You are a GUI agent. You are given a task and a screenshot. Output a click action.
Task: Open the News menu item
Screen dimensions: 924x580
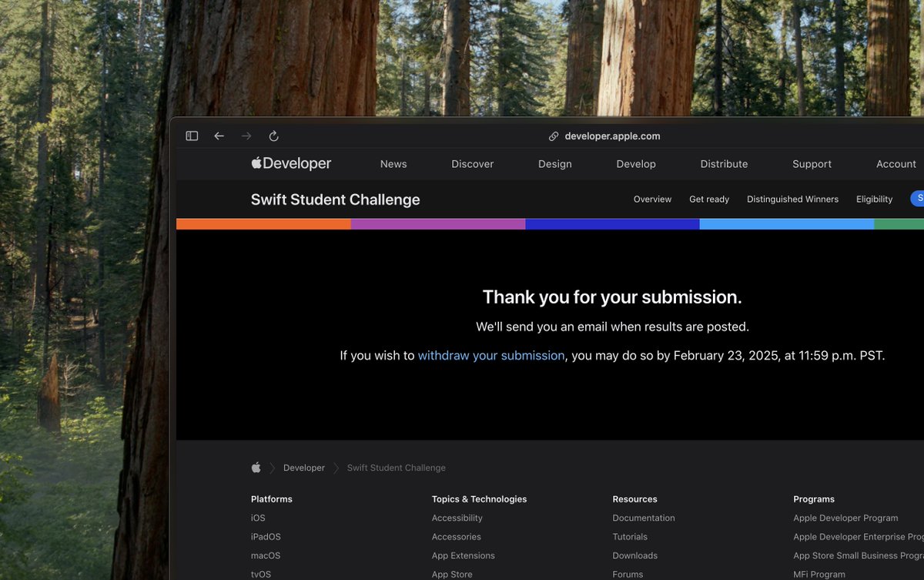coord(393,164)
